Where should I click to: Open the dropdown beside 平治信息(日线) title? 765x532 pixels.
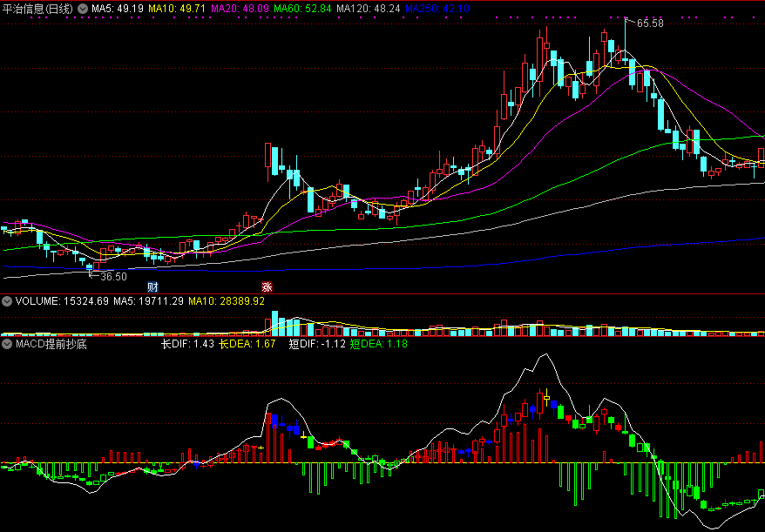click(83, 9)
